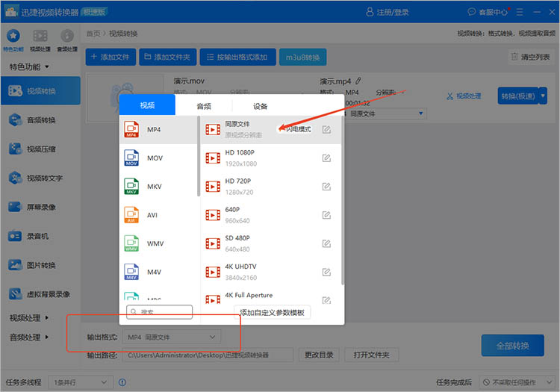
Task: Click the info icon beside 任务多线程
Action: [x=122, y=382]
